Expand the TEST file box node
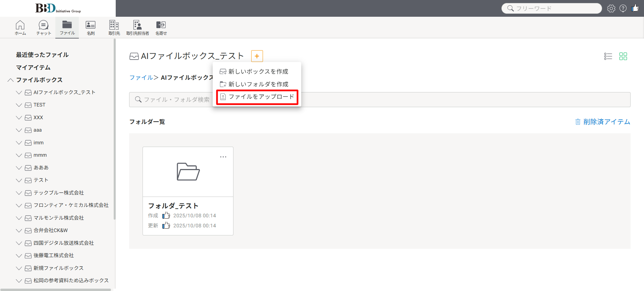 tap(19, 105)
